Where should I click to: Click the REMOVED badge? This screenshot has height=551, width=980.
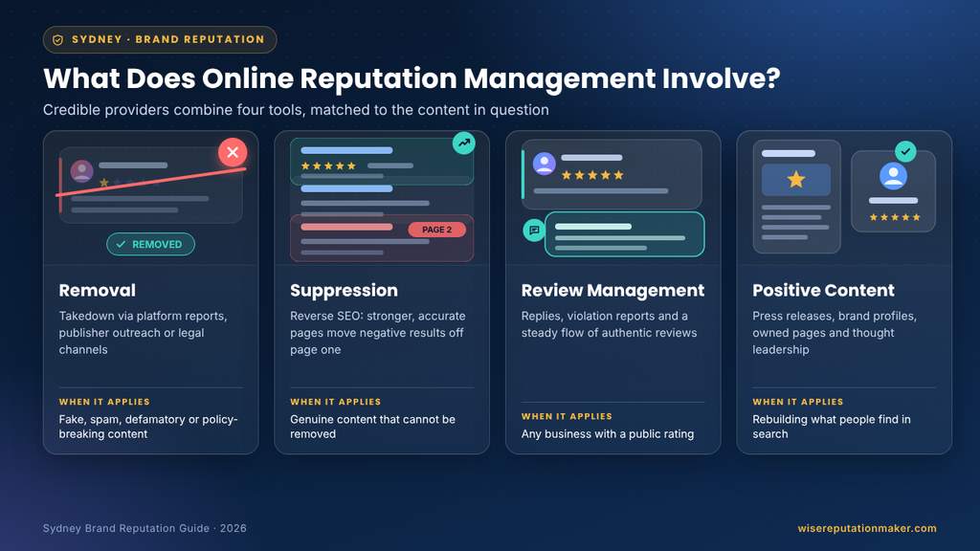click(150, 244)
